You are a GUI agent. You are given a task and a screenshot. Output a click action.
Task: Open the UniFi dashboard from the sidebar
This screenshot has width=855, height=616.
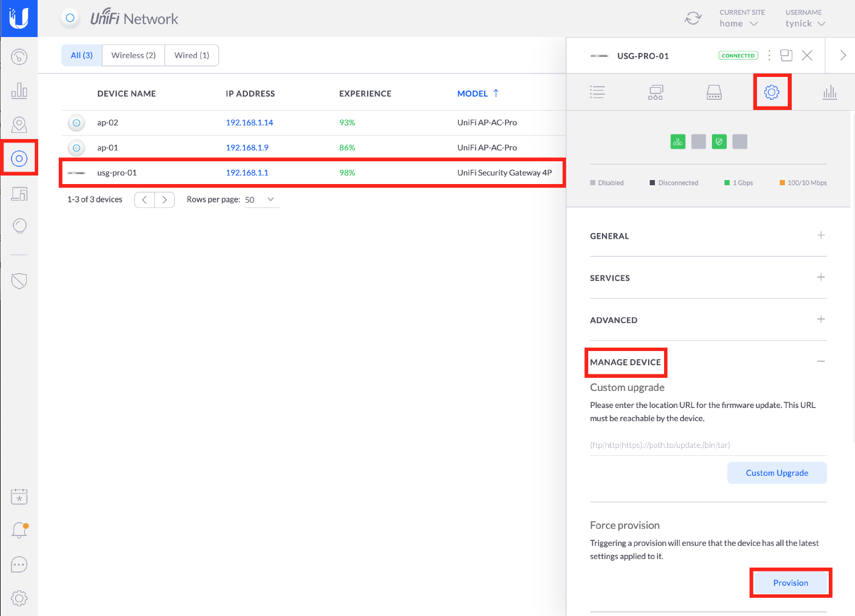19,56
